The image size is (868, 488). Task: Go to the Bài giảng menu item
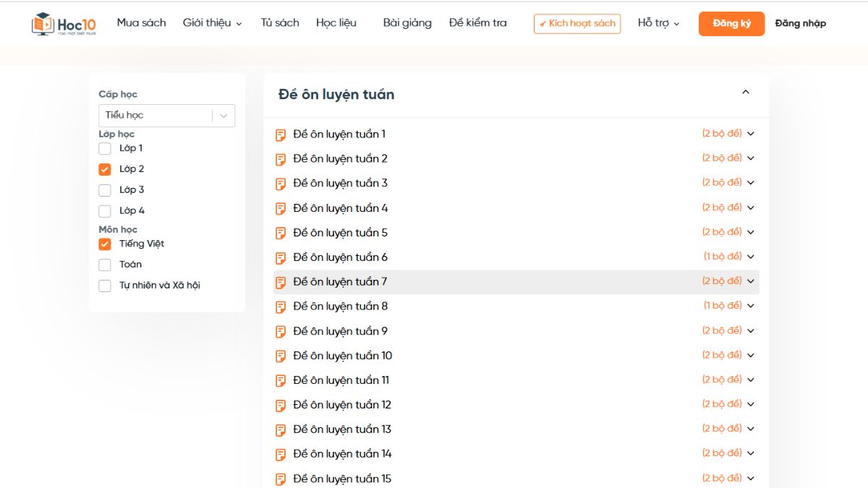coord(407,23)
